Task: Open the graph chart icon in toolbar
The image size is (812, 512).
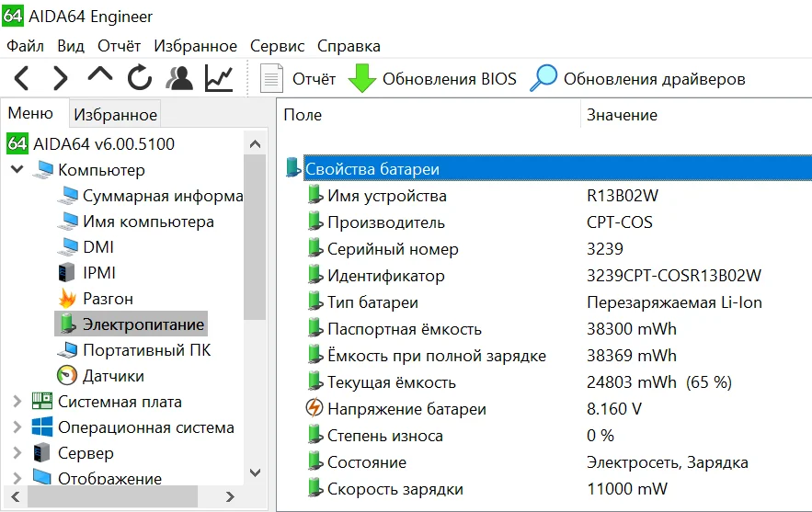Action: coord(219,78)
